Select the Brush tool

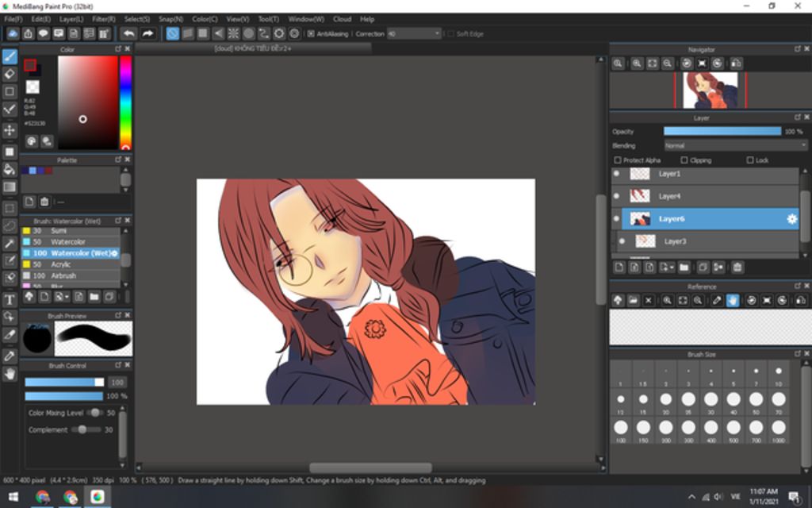tap(10, 56)
